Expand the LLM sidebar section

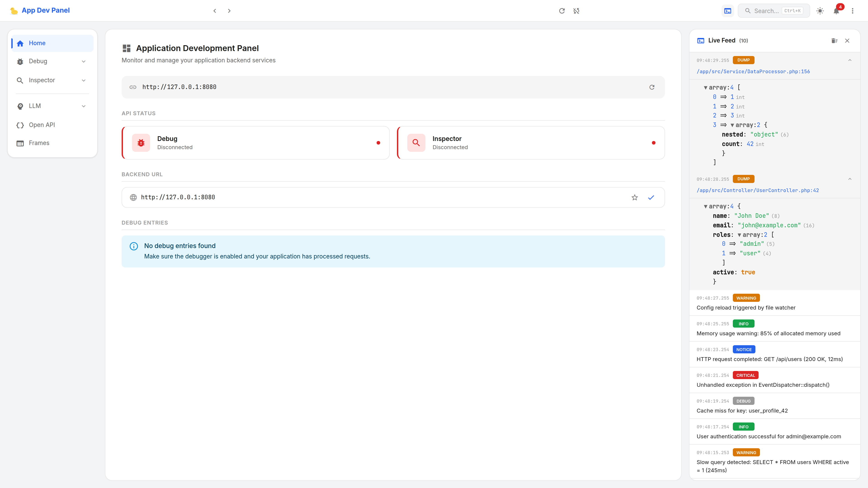[x=84, y=106]
